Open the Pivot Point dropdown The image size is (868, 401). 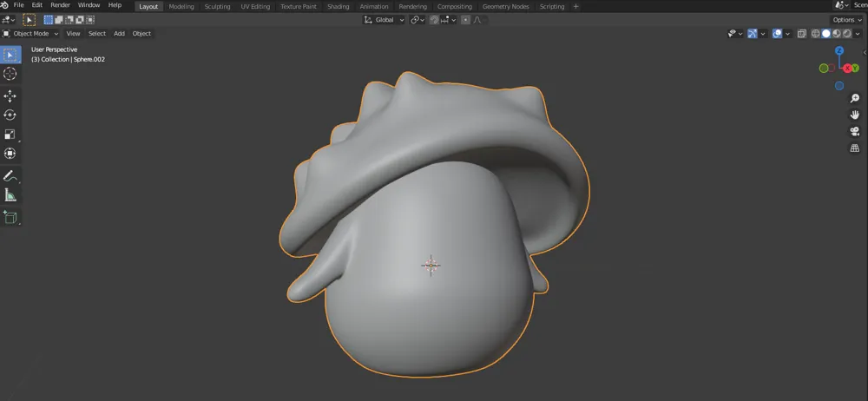(x=418, y=20)
